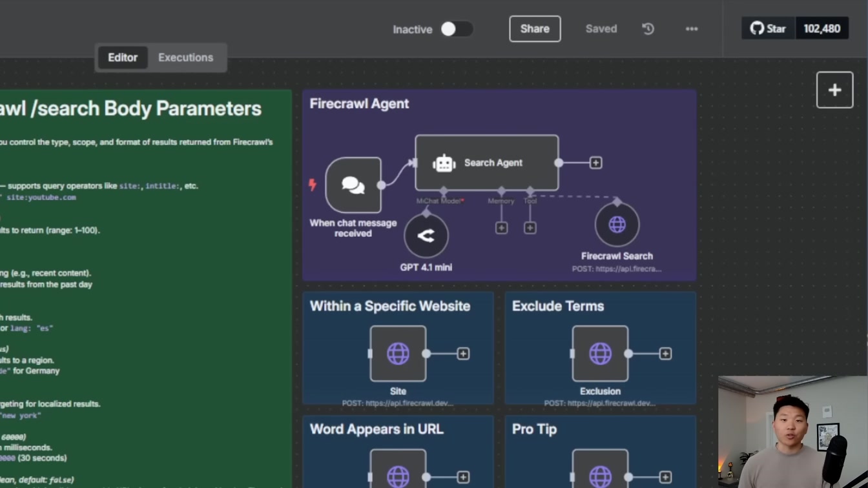Click plus connector in Pro Tip note
The width and height of the screenshot is (868, 488).
point(665,477)
